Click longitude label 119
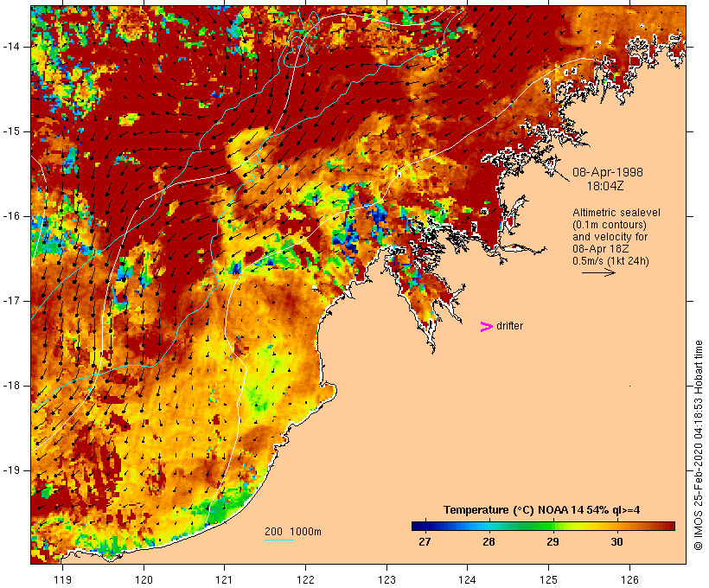709x588 pixels. click(x=62, y=579)
